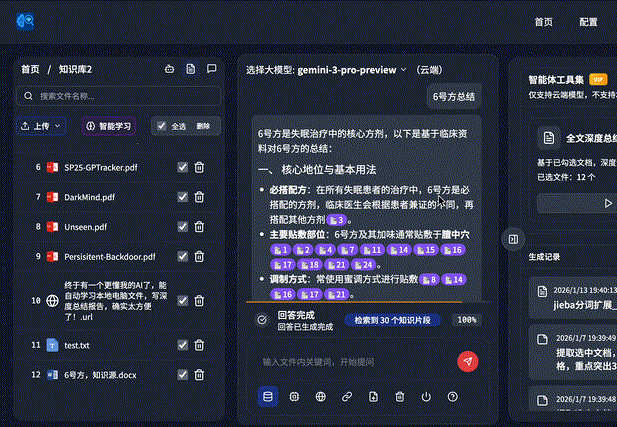
Task: Click the link icon in chat toolbar
Action: point(347,397)
